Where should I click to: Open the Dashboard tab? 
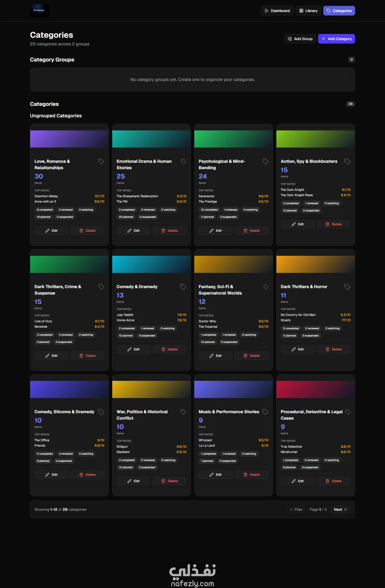pos(277,11)
